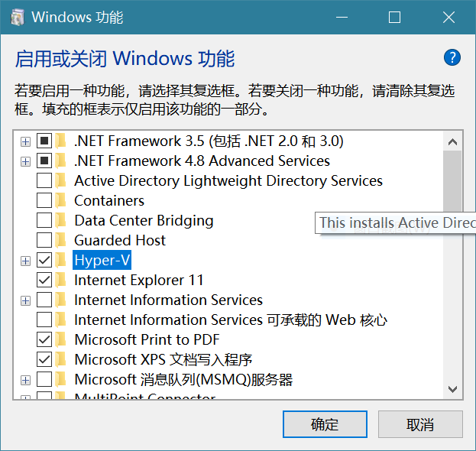476x451 pixels.
Task: Click the scrollbar down arrow
Action: point(452,390)
